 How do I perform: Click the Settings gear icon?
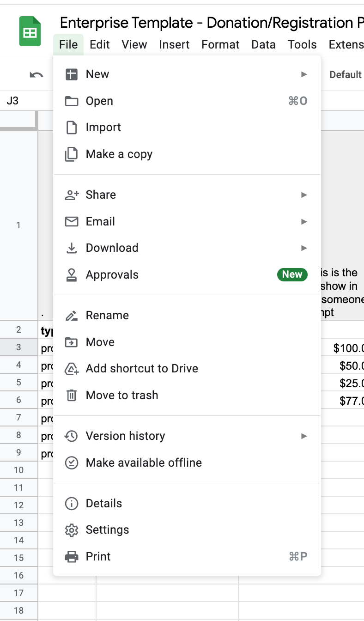(72, 530)
